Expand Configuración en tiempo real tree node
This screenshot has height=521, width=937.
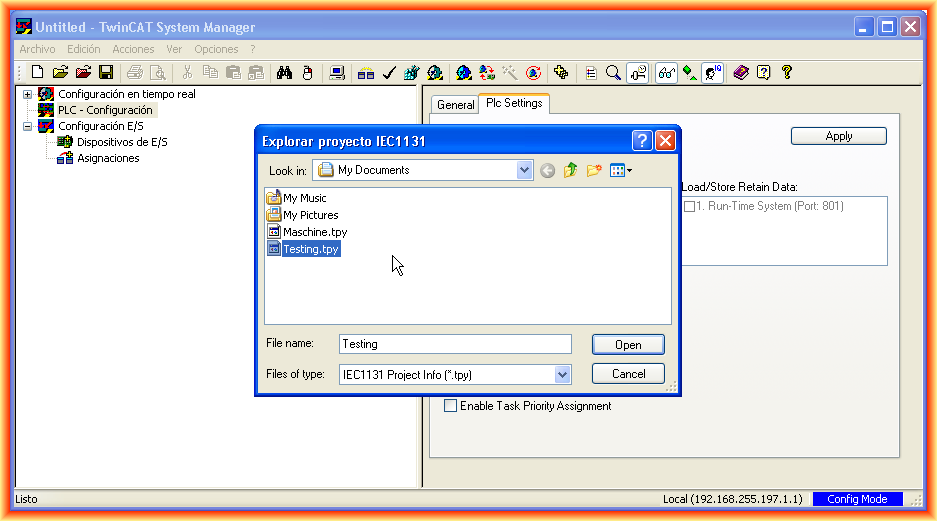pos(28,94)
